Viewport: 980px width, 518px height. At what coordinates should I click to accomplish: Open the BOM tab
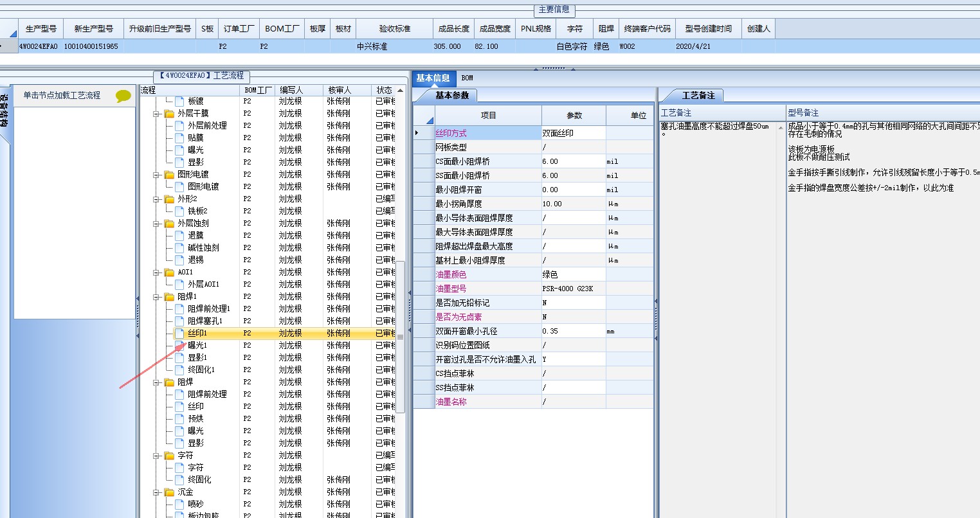click(467, 78)
